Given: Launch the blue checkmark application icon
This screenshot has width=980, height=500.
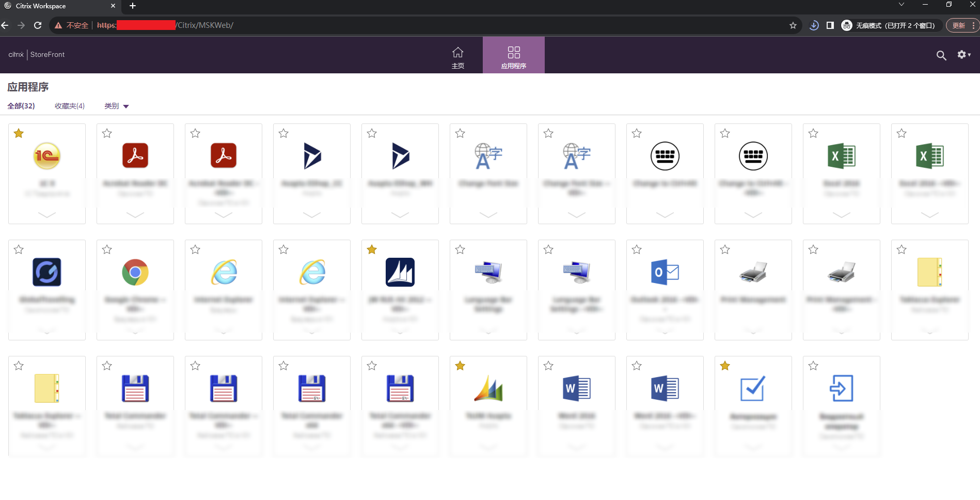Looking at the screenshot, I should (753, 388).
